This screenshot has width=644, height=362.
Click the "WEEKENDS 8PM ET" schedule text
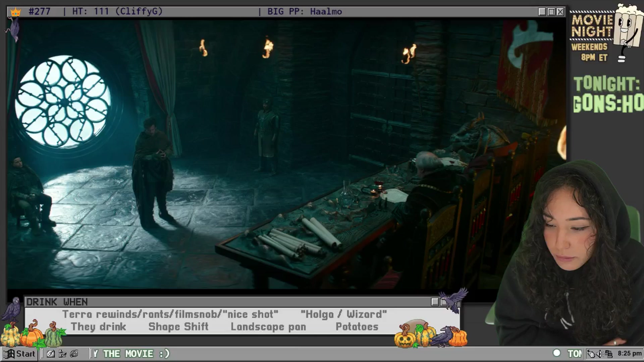(590, 52)
